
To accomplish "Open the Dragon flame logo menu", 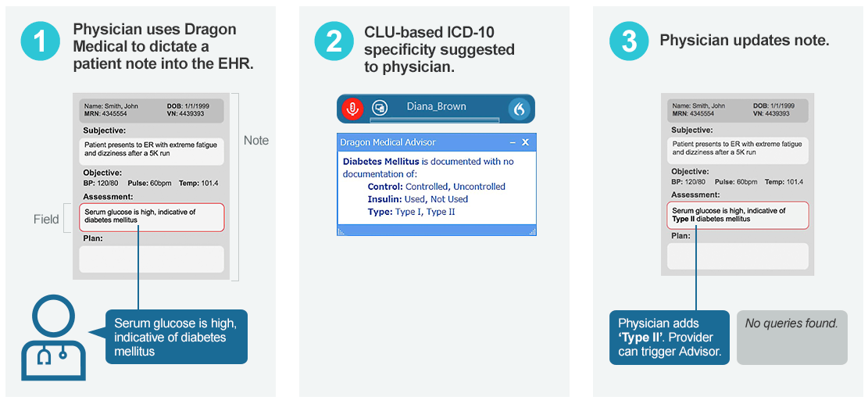I will point(519,109).
